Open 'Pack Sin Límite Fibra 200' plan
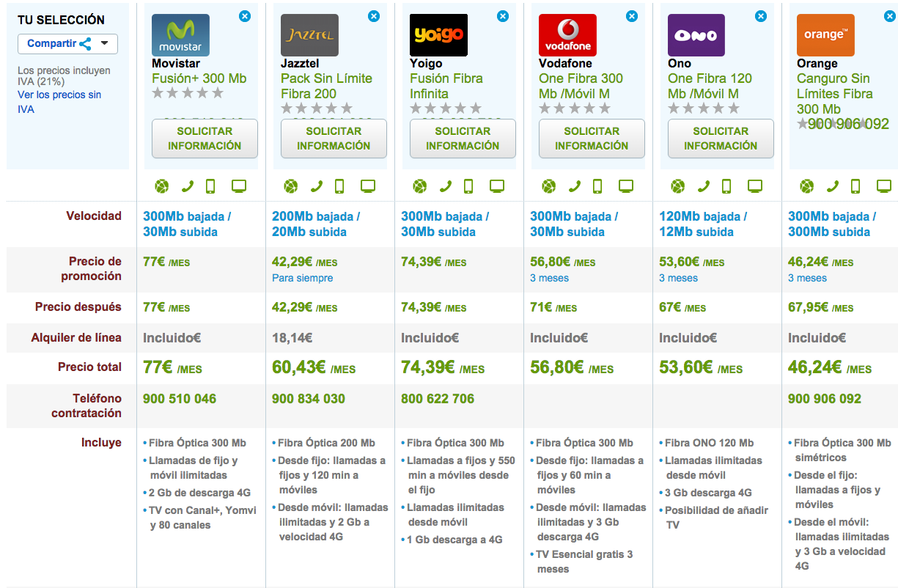 [x=326, y=86]
